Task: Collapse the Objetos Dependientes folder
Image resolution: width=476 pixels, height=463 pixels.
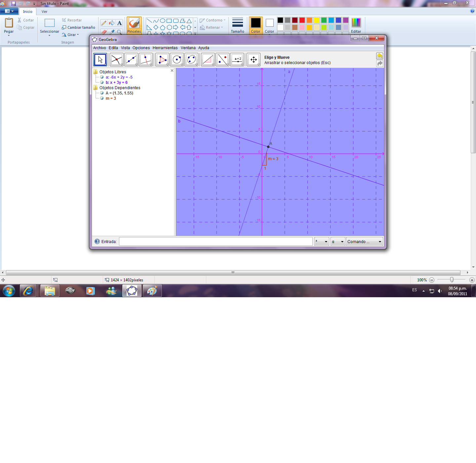Action: click(96, 88)
